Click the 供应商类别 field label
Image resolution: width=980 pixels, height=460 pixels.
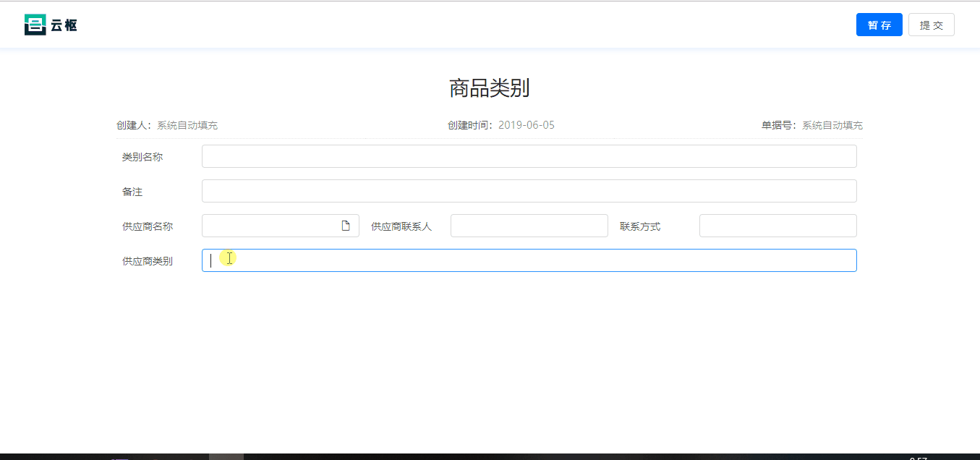point(148,261)
